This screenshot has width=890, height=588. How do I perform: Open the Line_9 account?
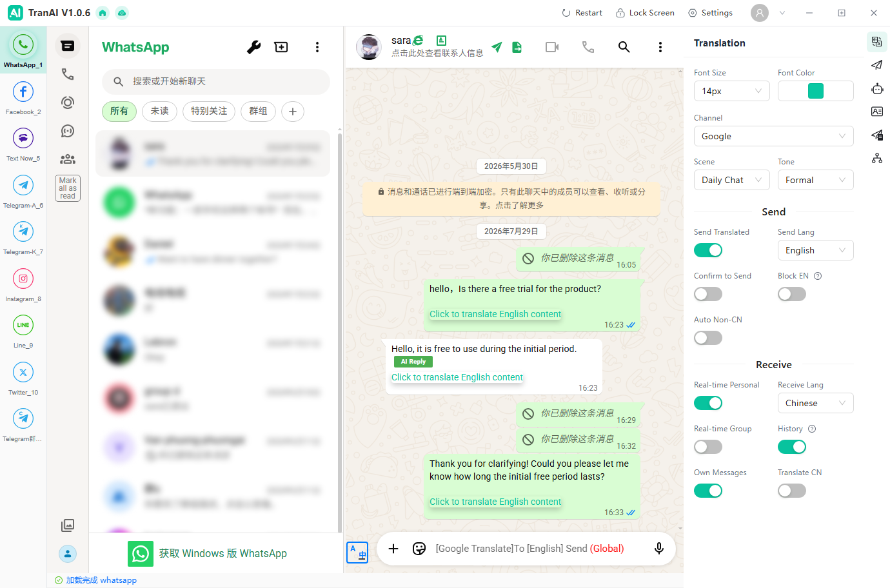click(x=23, y=331)
